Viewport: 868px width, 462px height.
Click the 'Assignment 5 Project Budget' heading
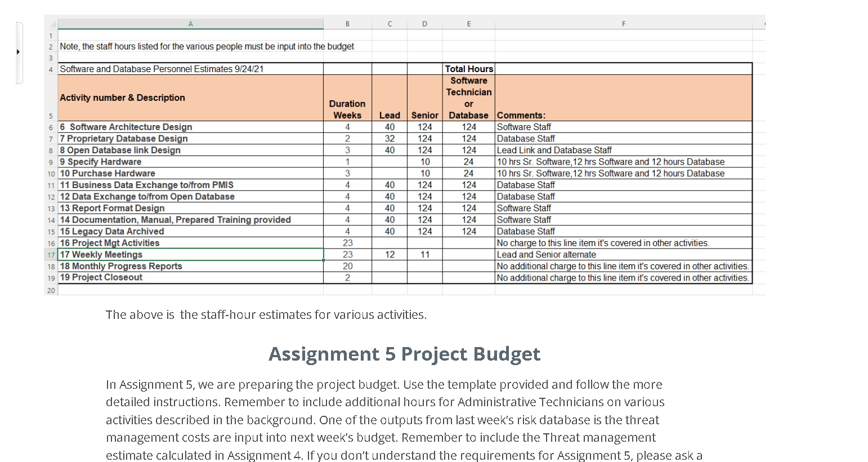point(405,354)
